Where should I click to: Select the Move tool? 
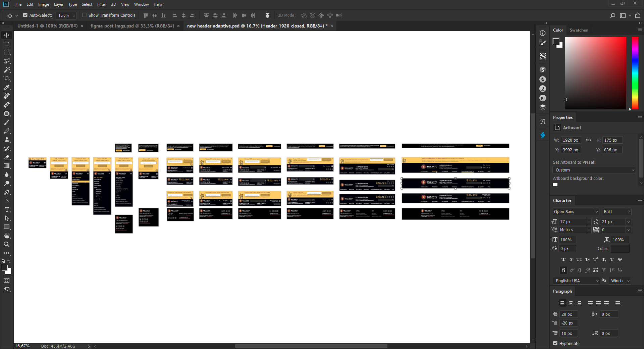[x=7, y=35]
